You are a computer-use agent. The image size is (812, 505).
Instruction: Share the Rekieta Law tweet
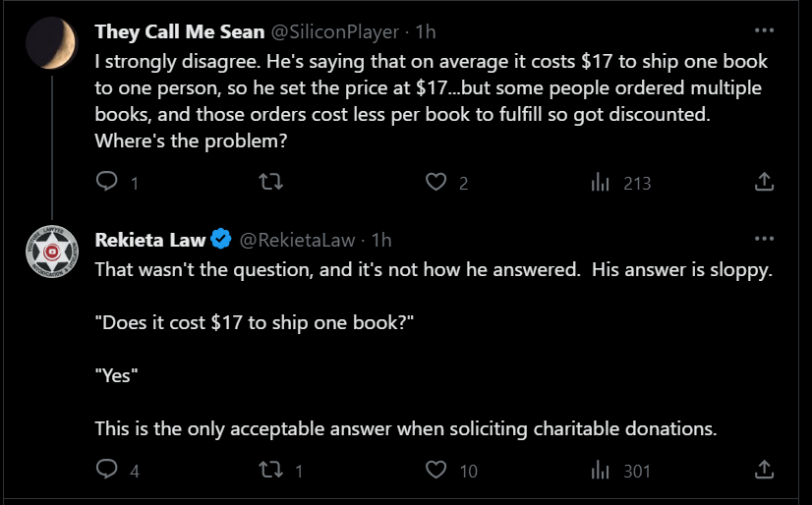click(x=764, y=470)
